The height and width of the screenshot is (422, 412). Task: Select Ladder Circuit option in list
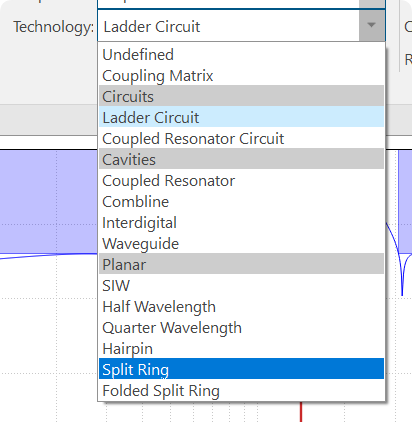point(241,117)
